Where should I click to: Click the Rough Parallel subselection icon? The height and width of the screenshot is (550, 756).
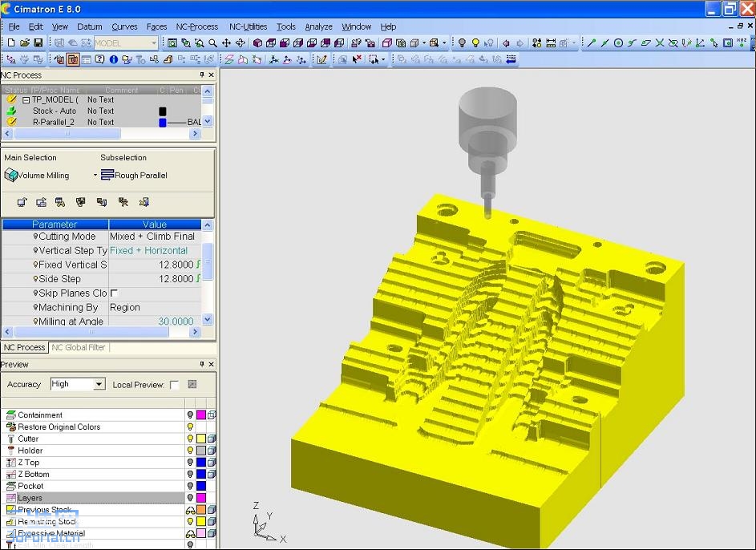coord(107,175)
